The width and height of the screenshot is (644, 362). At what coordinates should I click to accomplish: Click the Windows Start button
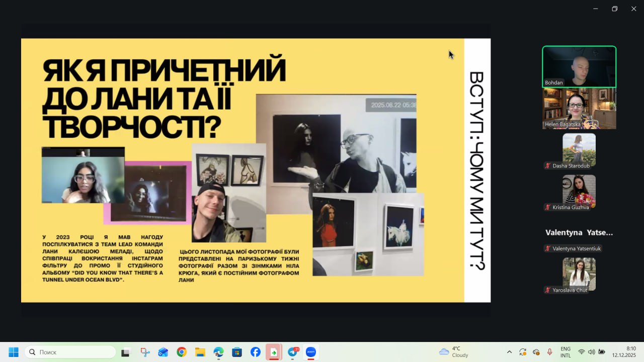14,352
